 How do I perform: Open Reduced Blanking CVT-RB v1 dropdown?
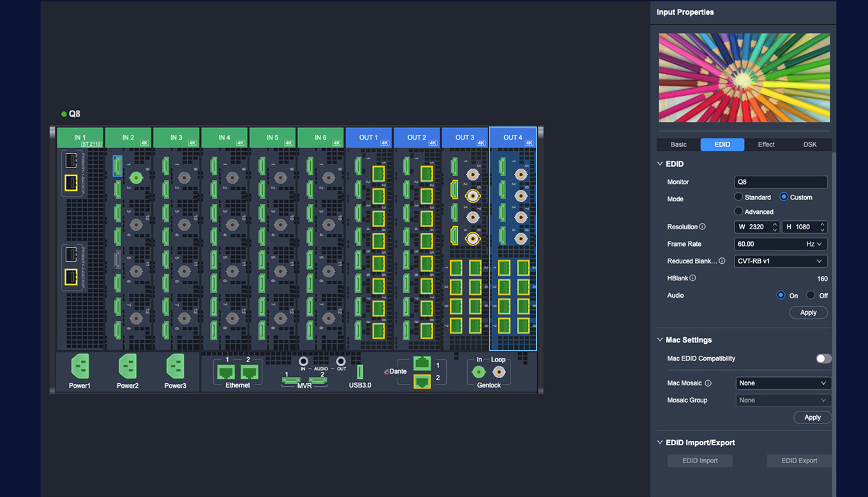pyautogui.click(x=781, y=261)
